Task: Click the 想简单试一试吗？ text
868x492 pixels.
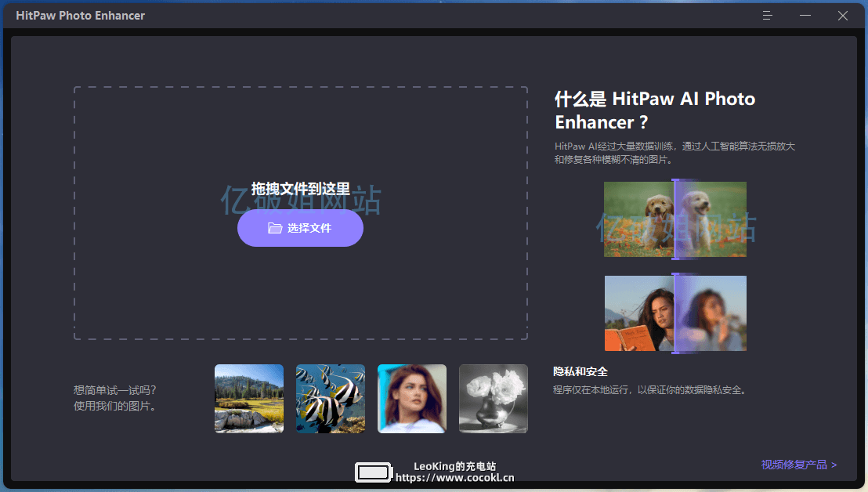Action: [x=115, y=391]
